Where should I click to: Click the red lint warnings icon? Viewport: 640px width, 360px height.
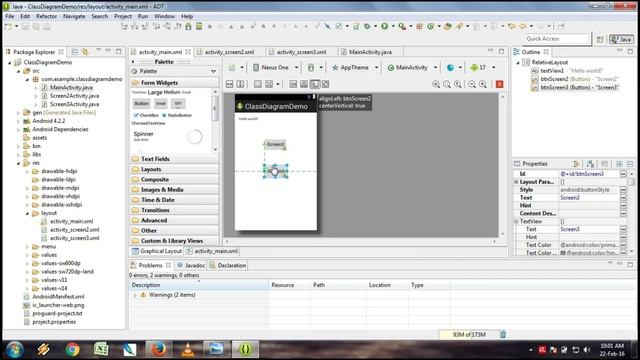(499, 84)
